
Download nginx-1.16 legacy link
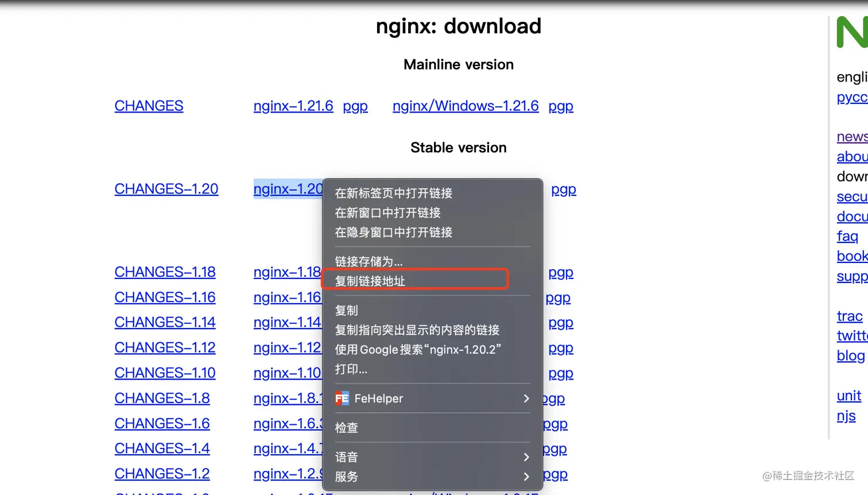pyautogui.click(x=287, y=297)
